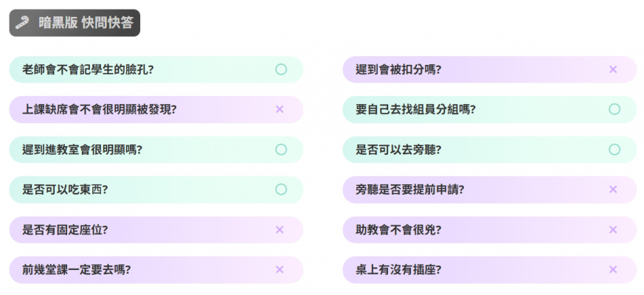
Task: Click the question text 助教會不會很兇?
Action: coord(398,230)
